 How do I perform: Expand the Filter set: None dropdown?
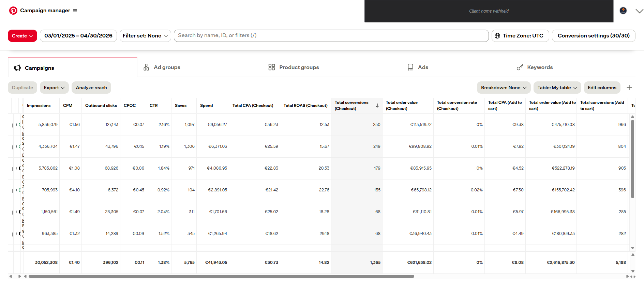tap(145, 36)
